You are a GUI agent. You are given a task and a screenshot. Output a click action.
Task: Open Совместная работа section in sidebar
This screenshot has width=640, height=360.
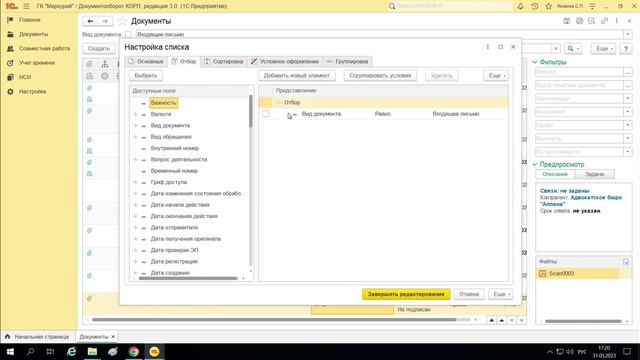[44, 48]
